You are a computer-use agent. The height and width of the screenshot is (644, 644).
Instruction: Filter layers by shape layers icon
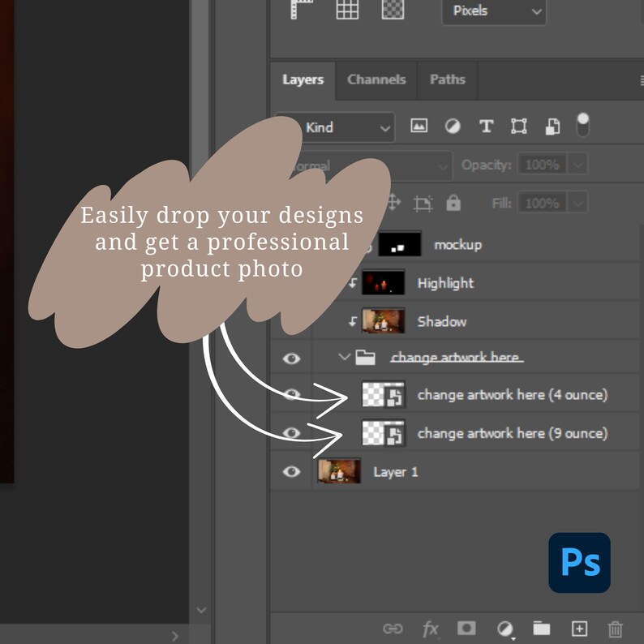pyautogui.click(x=519, y=126)
